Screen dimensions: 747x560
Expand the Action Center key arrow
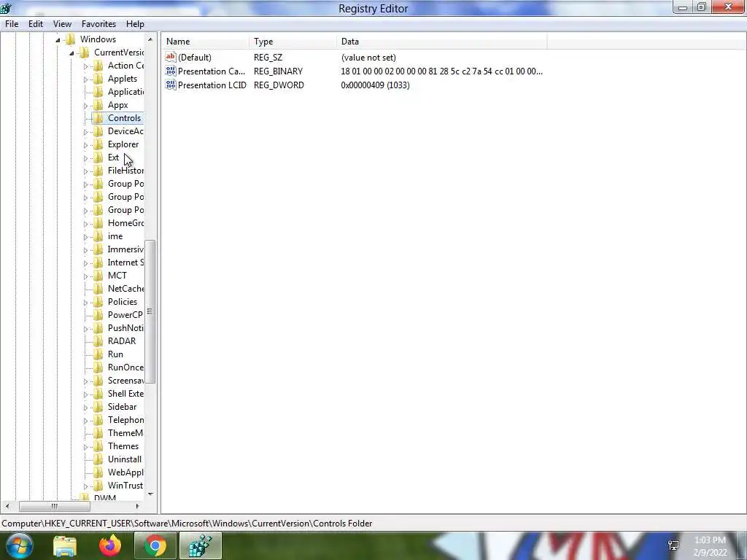[86, 66]
